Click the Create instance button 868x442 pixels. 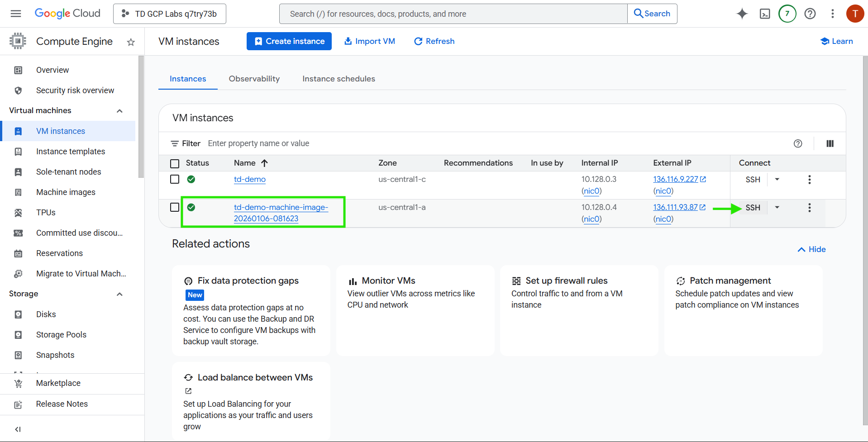click(289, 41)
